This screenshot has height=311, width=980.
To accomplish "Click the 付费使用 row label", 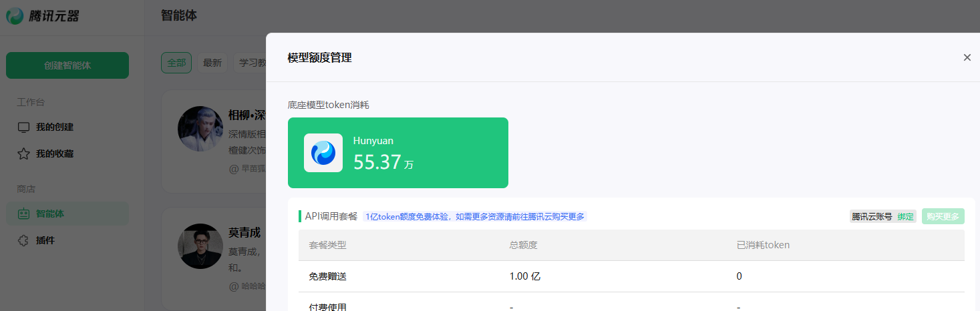I will (327, 307).
